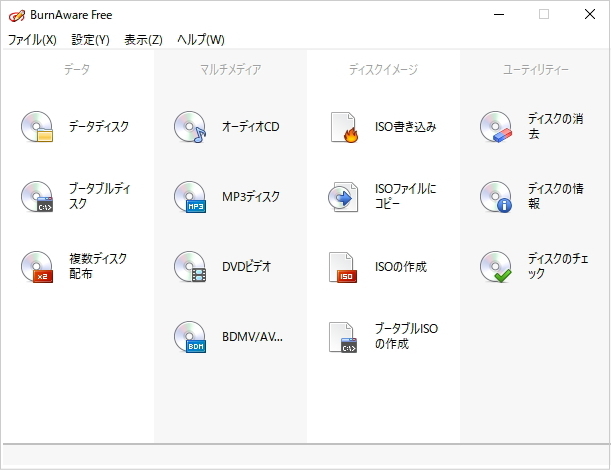The width and height of the screenshot is (611, 470).
Task: Run the ディスクのチェック checkmark disc icon
Action: click(496, 267)
